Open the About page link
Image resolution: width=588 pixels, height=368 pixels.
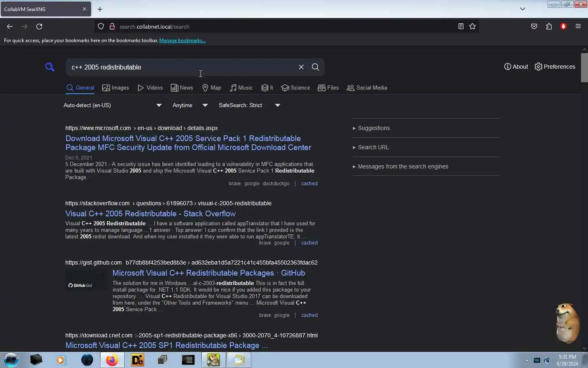point(516,67)
